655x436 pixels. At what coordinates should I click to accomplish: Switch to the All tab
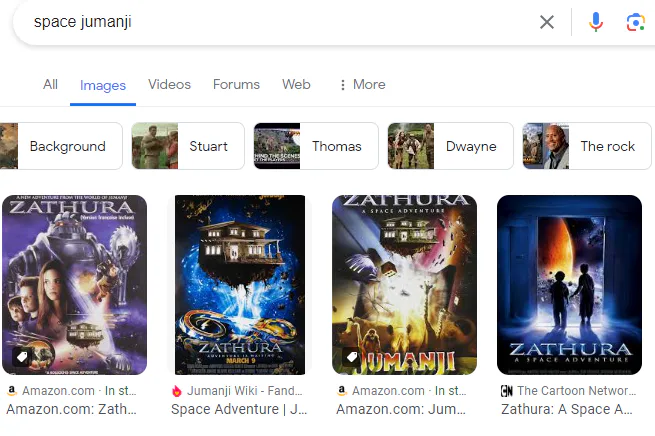click(50, 84)
